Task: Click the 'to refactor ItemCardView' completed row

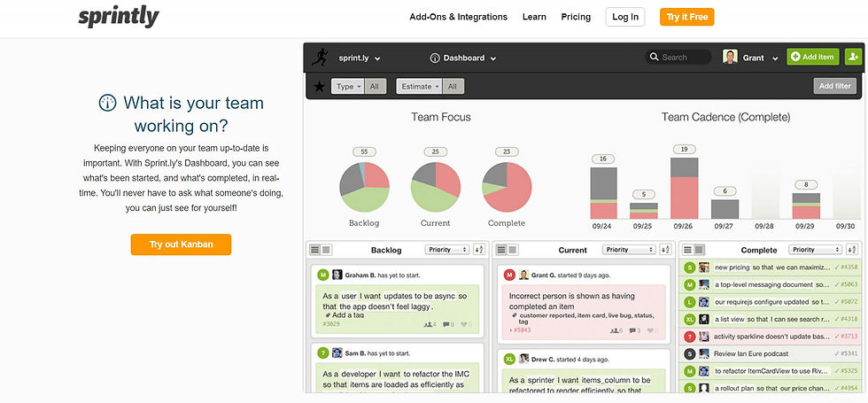Action: [x=770, y=371]
